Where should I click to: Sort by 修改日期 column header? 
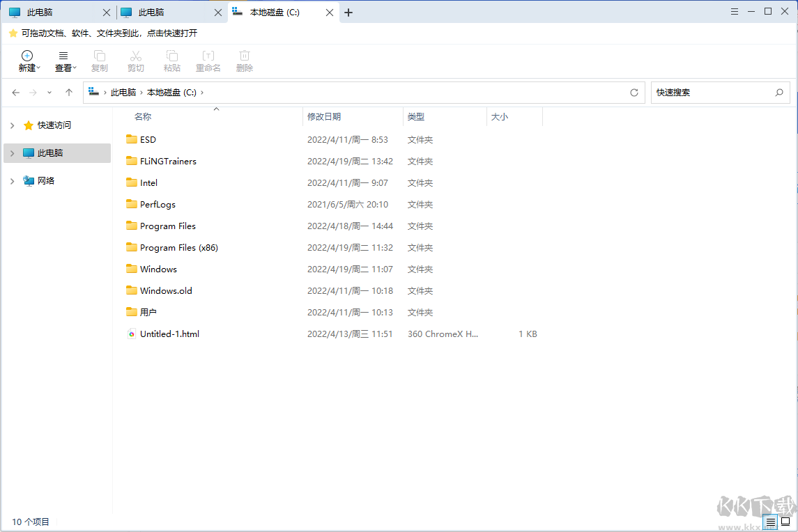coord(324,117)
